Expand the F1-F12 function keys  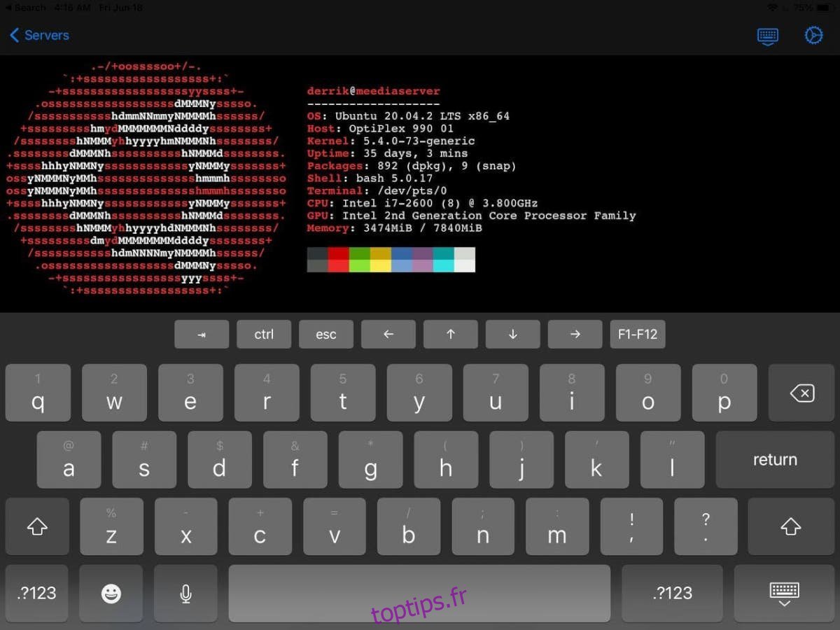[x=637, y=335]
